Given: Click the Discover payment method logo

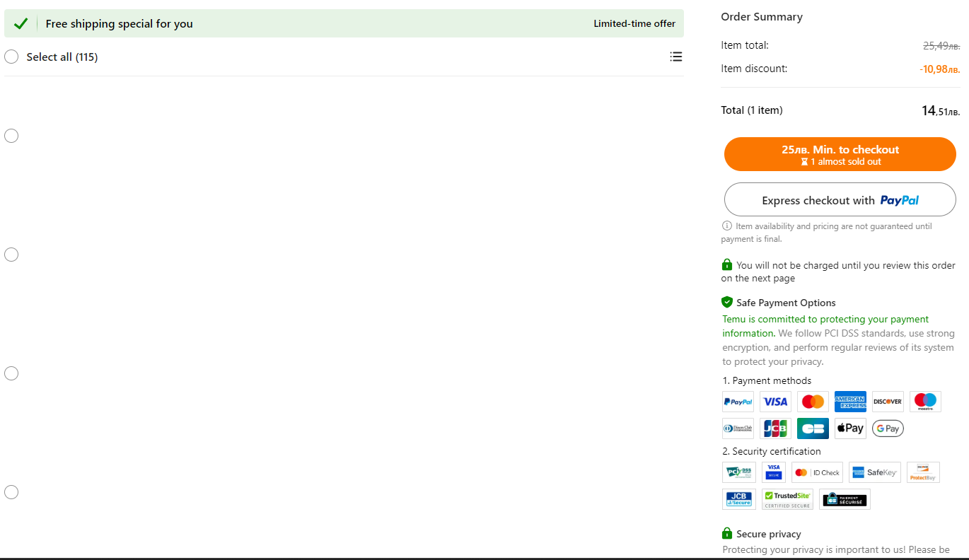Looking at the screenshot, I should [x=887, y=402].
